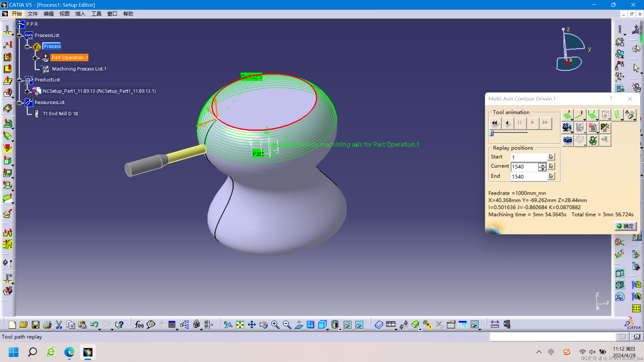Collapse the ResourcesList tree node
The height and width of the screenshot is (362, 644).
pos(19,103)
